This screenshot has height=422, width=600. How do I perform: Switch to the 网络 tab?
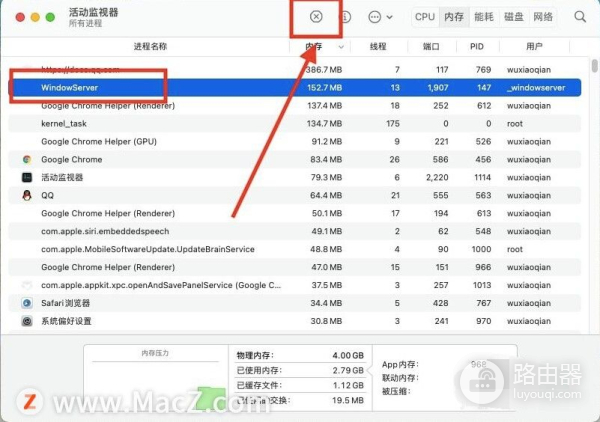pyautogui.click(x=543, y=17)
